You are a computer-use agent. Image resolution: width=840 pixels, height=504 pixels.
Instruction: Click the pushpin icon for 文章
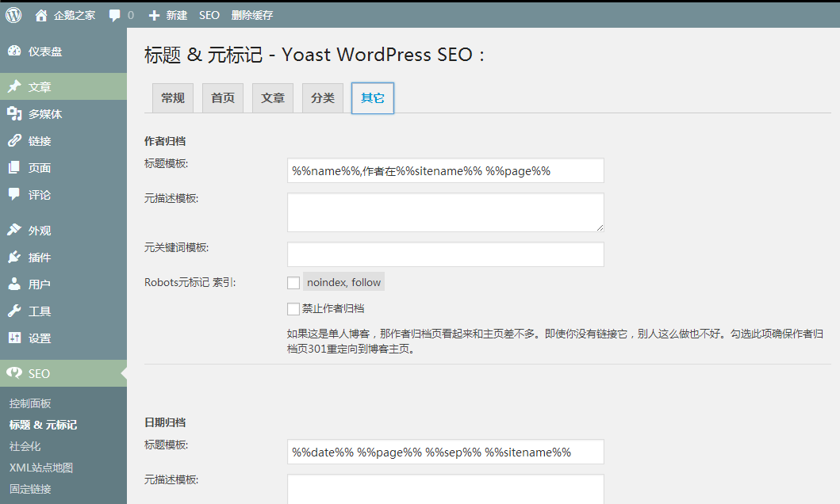pyautogui.click(x=14, y=86)
